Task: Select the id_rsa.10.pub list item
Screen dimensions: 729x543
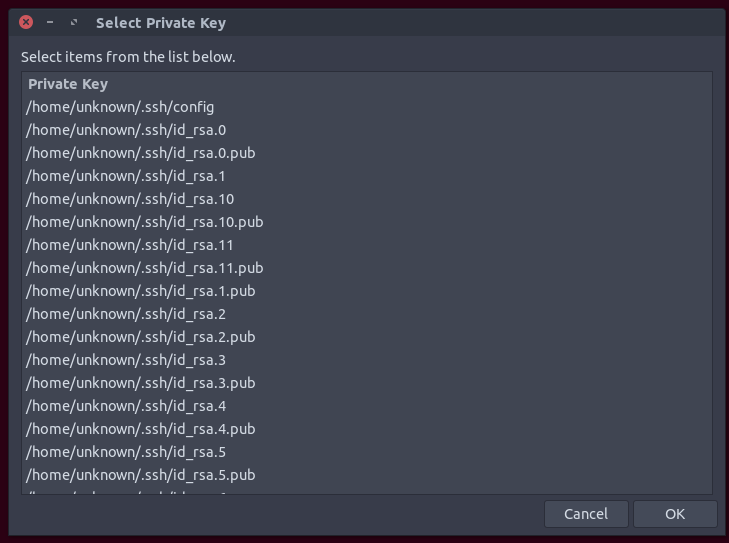Action: (x=145, y=222)
